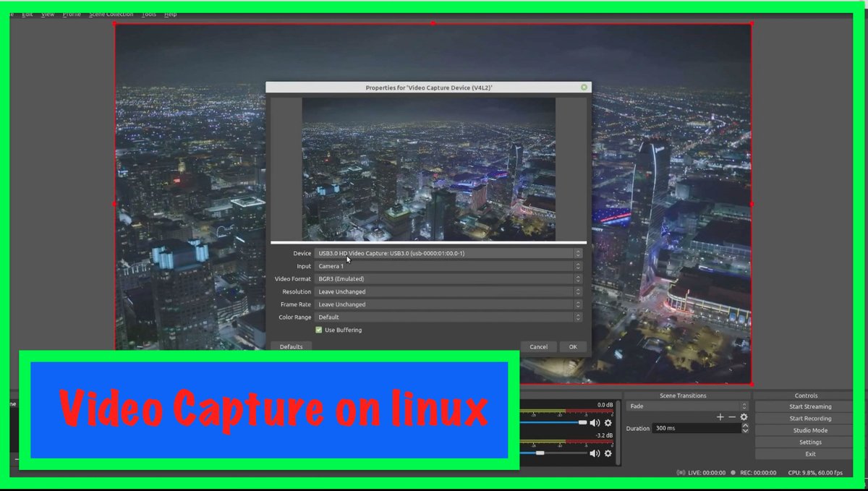
Task: Open the Desktop Audio settings gear
Action: point(608,422)
